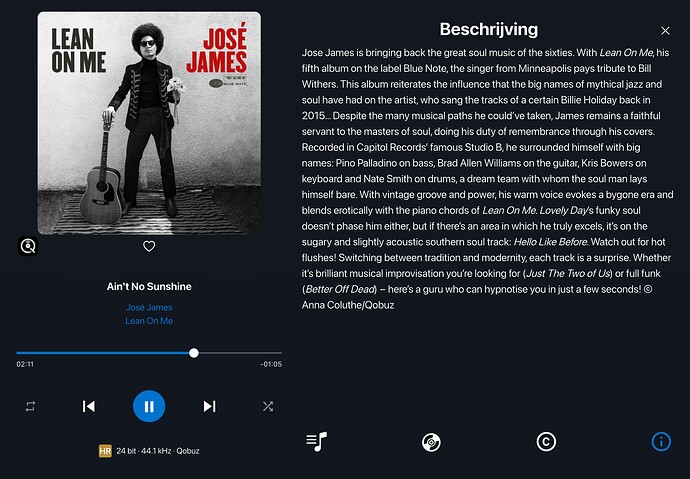The width and height of the screenshot is (690, 479).
Task: Show the copyright credits tab
Action: (x=545, y=441)
